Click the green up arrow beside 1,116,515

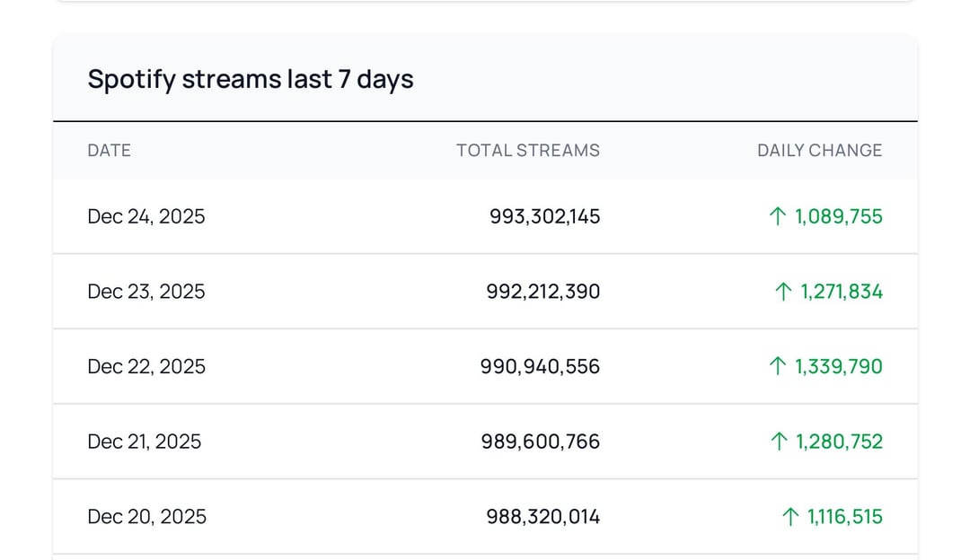tap(790, 517)
